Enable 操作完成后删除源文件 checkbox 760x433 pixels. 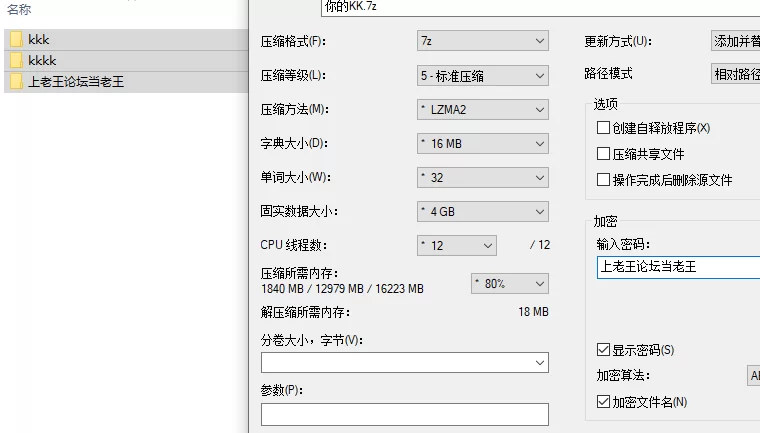pos(603,180)
